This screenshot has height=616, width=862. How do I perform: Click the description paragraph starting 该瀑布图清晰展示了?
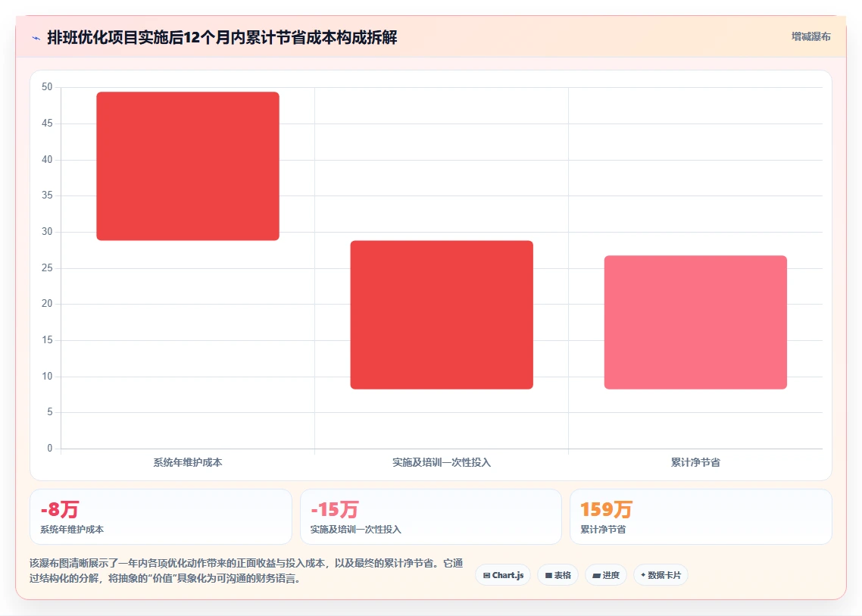246,571
